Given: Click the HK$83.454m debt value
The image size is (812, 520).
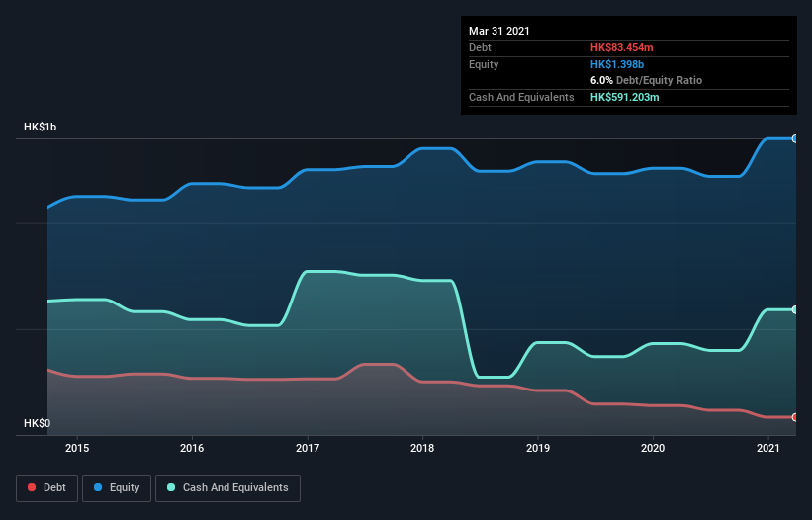Looking at the screenshot, I should coord(621,47).
